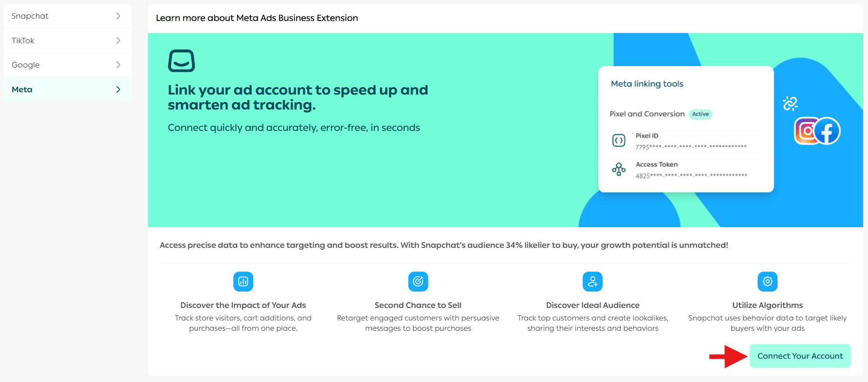
Task: Click the bar chart ad impact icon
Action: click(243, 281)
